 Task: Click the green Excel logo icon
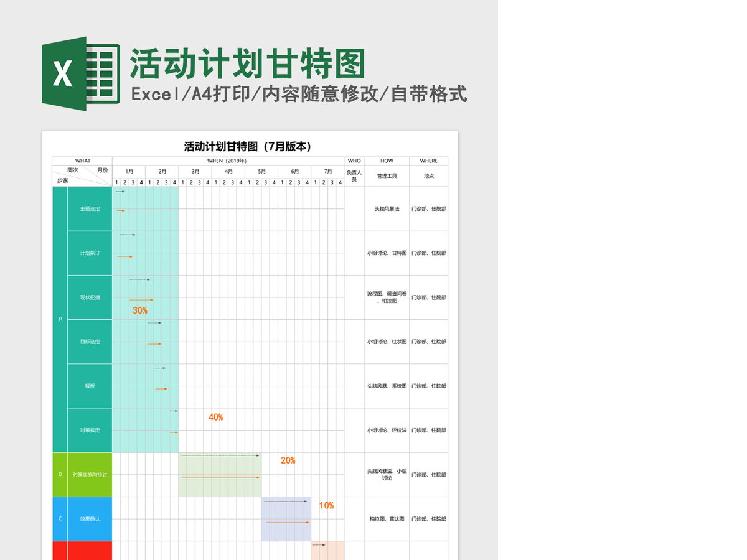tap(81, 73)
